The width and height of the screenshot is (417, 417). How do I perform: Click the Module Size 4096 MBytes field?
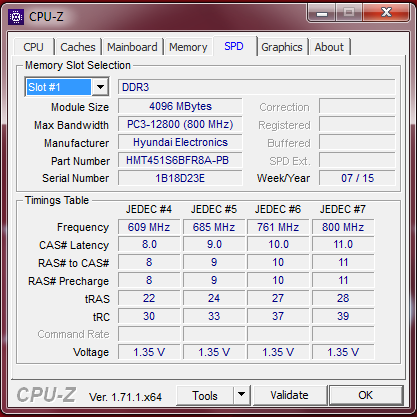point(180,106)
